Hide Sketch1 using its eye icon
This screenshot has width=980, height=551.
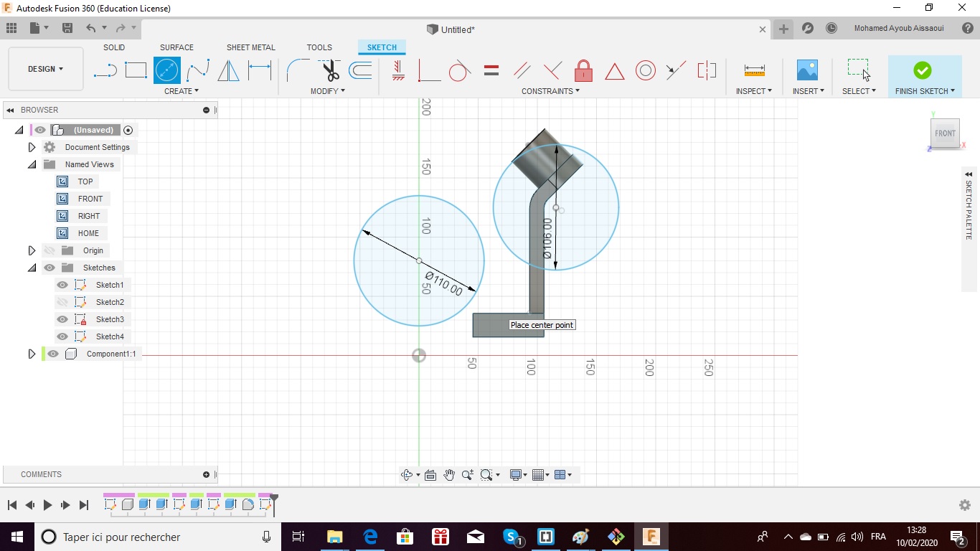tap(62, 285)
